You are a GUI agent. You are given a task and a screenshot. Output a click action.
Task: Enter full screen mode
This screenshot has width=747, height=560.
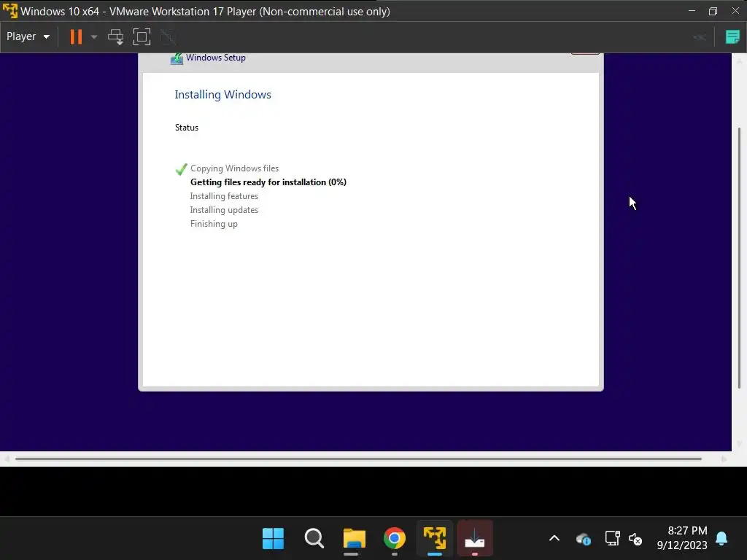pos(142,36)
